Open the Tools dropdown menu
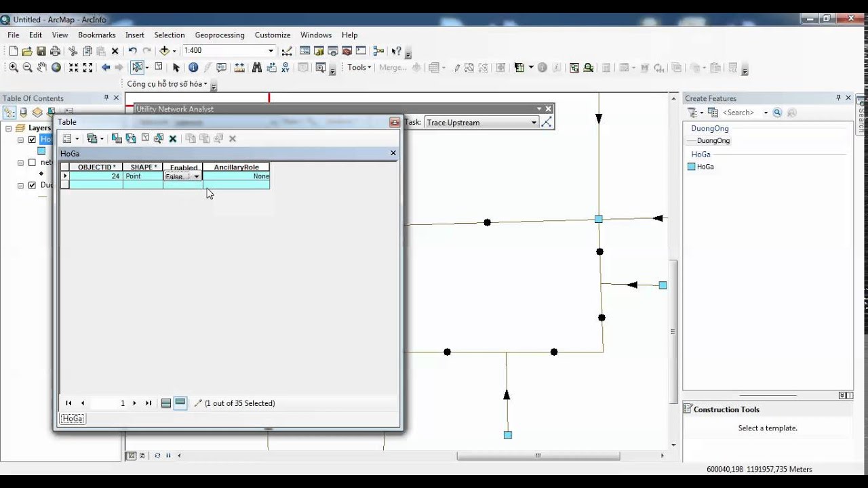This screenshot has width=868, height=488. pyautogui.click(x=359, y=67)
